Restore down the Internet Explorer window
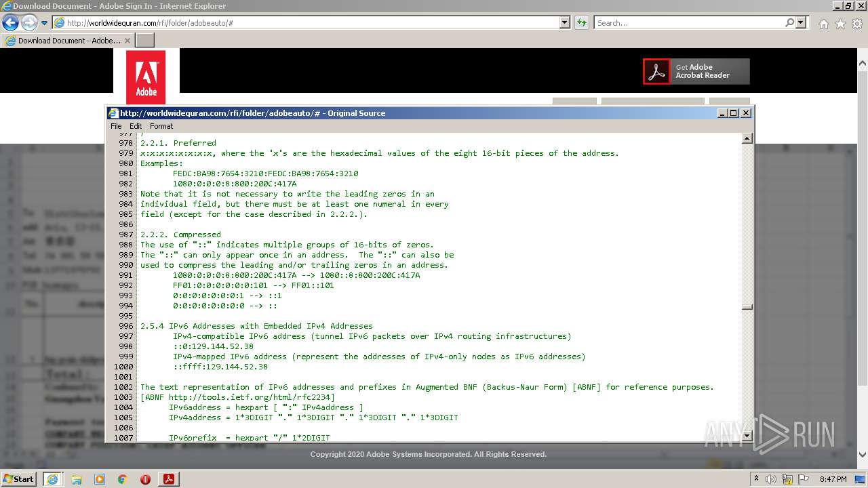868x488 pixels. point(848,5)
